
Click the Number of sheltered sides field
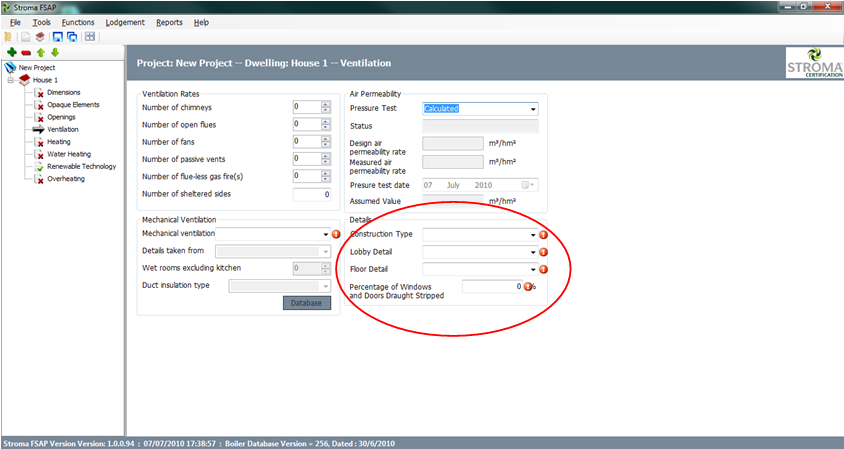(312, 194)
